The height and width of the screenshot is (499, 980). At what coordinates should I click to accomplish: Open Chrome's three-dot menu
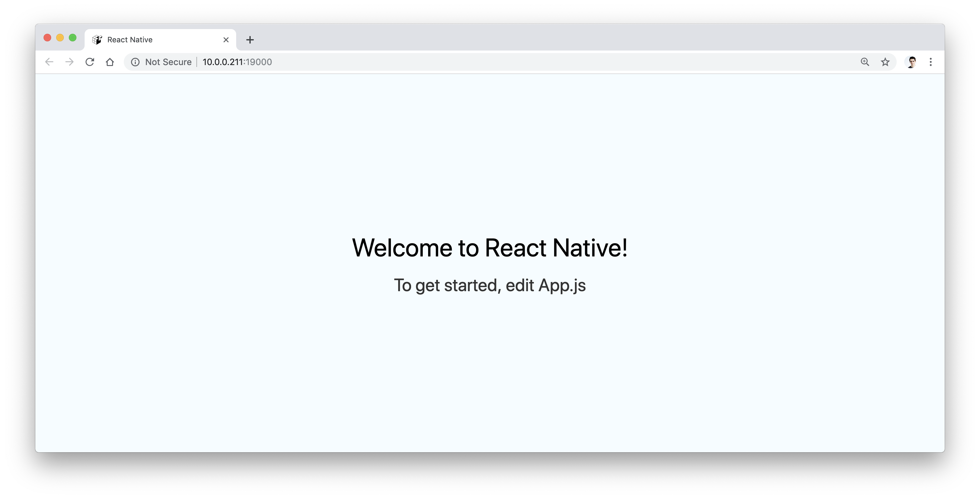coord(930,62)
